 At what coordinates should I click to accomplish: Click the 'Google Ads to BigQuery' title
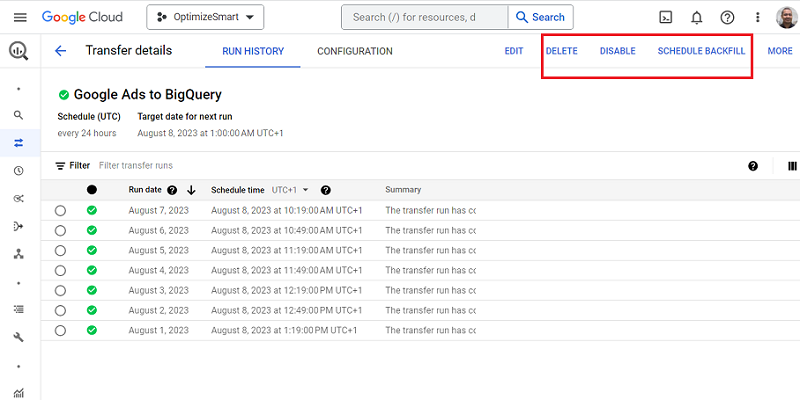147,94
